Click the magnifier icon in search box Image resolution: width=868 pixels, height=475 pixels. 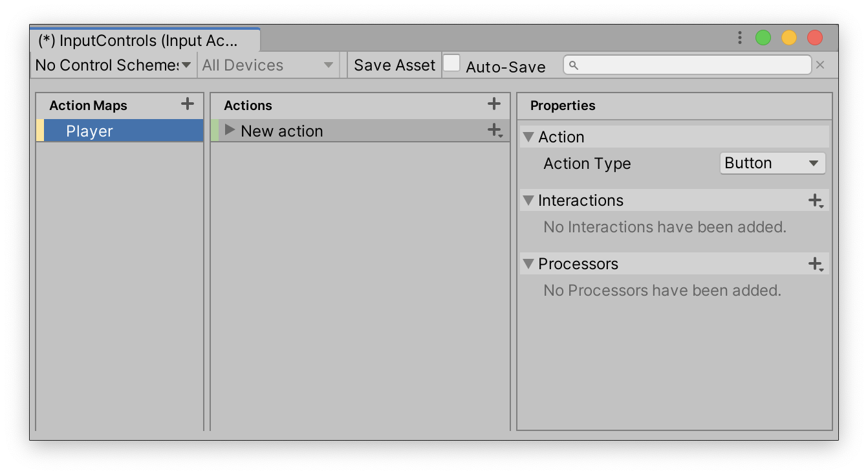574,65
